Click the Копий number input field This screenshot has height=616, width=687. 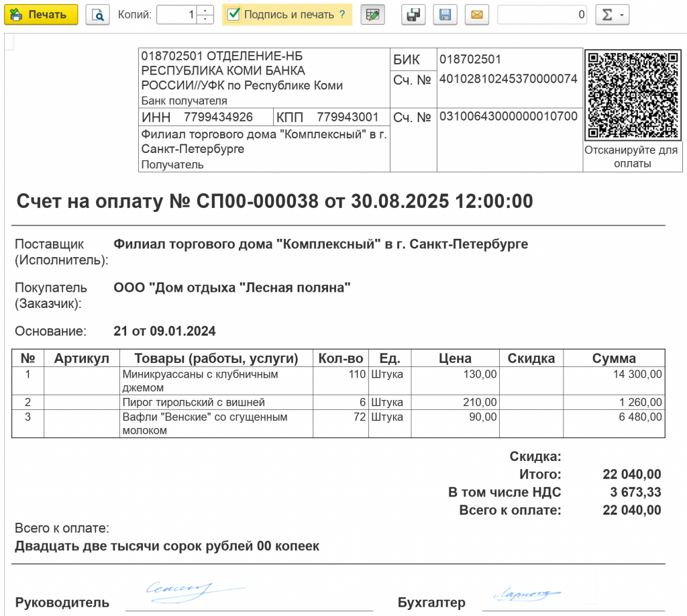176,15
